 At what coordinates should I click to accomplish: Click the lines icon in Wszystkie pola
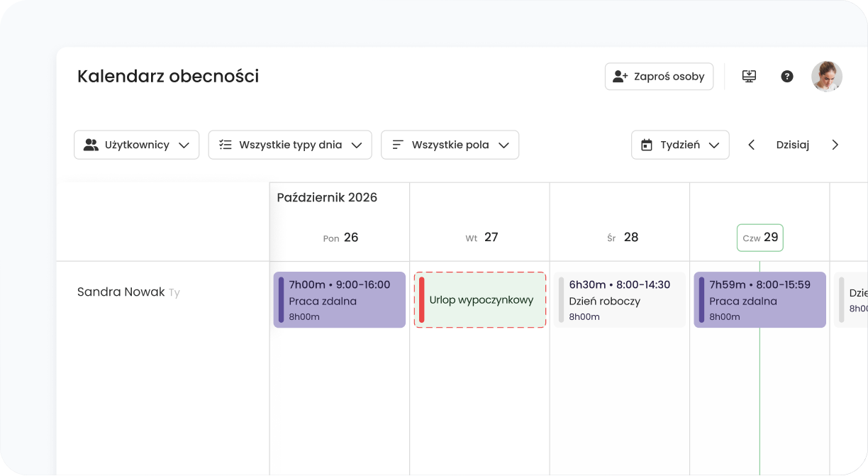pyautogui.click(x=398, y=145)
